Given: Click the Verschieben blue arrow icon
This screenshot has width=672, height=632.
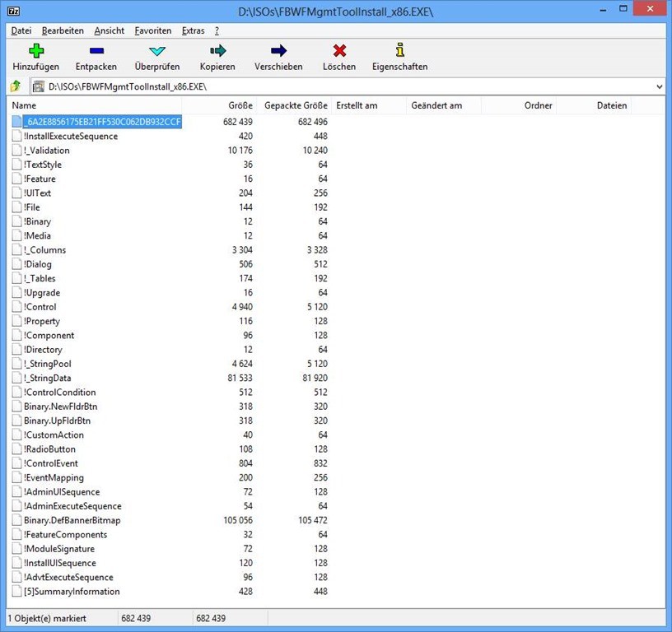Looking at the screenshot, I should click(x=278, y=51).
